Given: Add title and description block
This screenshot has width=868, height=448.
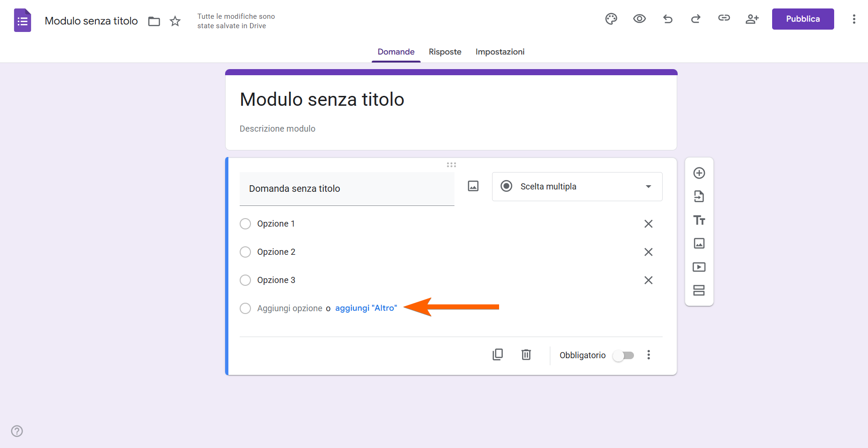Looking at the screenshot, I should 699,220.
